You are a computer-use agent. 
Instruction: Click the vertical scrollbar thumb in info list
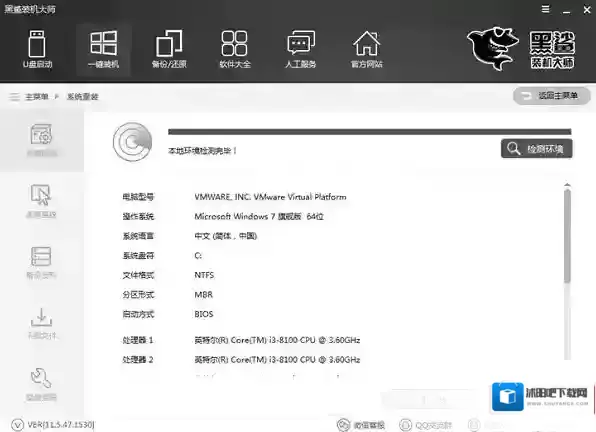pyautogui.click(x=567, y=236)
